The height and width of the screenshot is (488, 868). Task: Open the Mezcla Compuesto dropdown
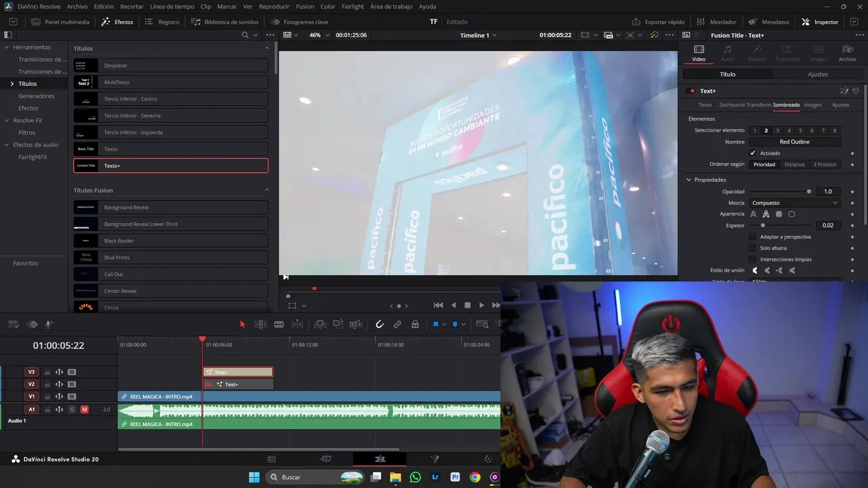pyautogui.click(x=795, y=203)
